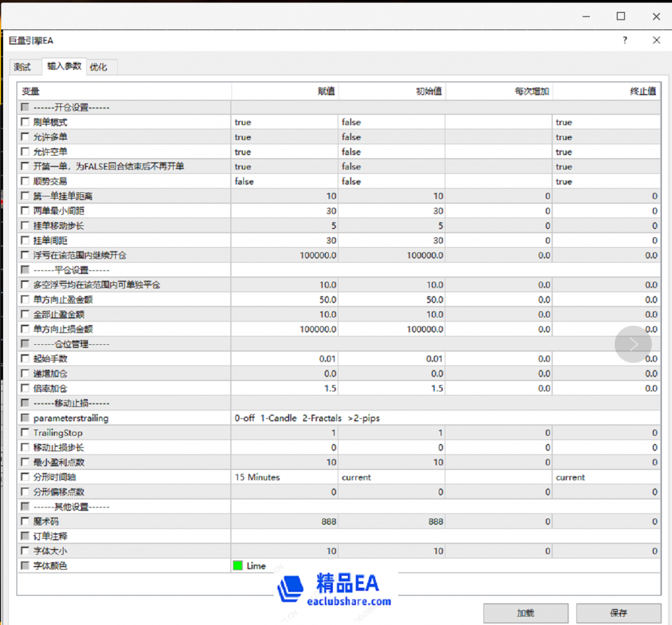The image size is (672, 625).
Task: Click the Lime color swatch for 字体颜色
Action: click(x=238, y=566)
